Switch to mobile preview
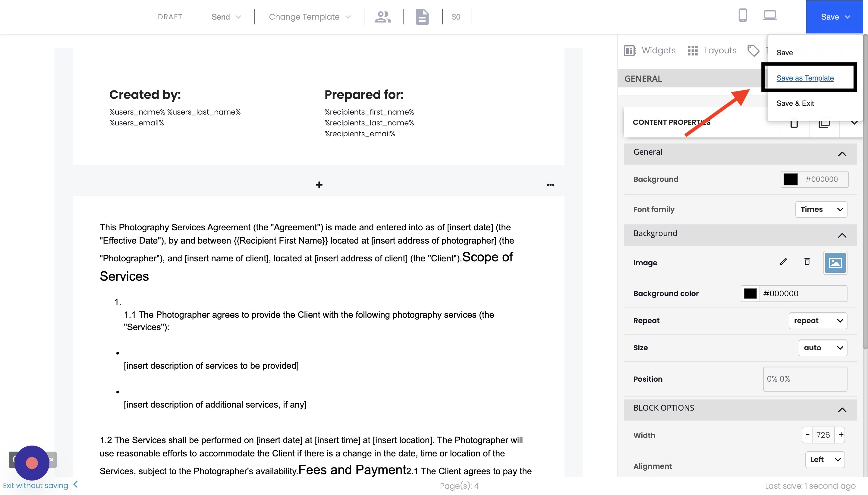The height and width of the screenshot is (495, 868). (x=743, y=15)
